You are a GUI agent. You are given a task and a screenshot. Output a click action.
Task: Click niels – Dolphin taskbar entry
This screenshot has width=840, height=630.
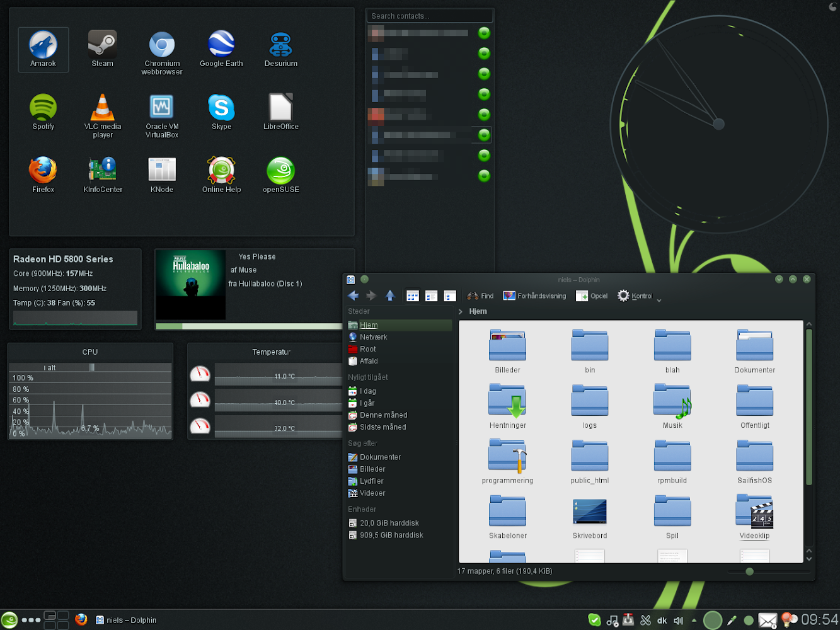click(x=126, y=621)
